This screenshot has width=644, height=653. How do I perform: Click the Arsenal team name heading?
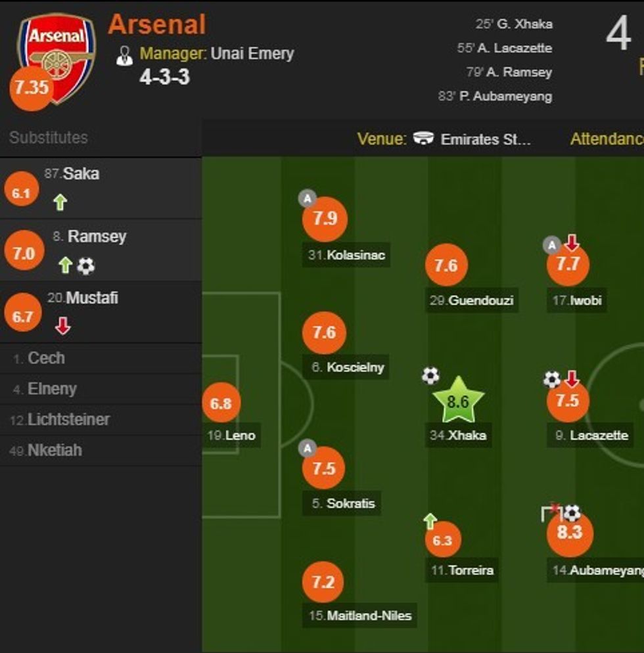point(157,24)
